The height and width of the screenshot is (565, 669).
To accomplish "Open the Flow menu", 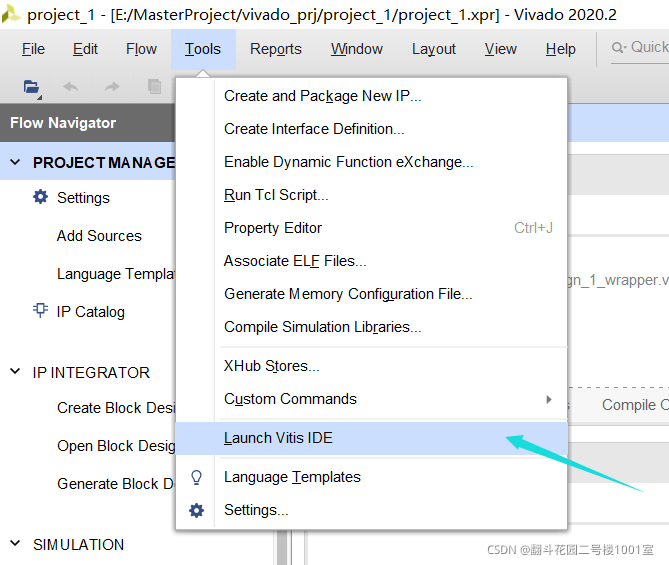I will coord(141,49).
